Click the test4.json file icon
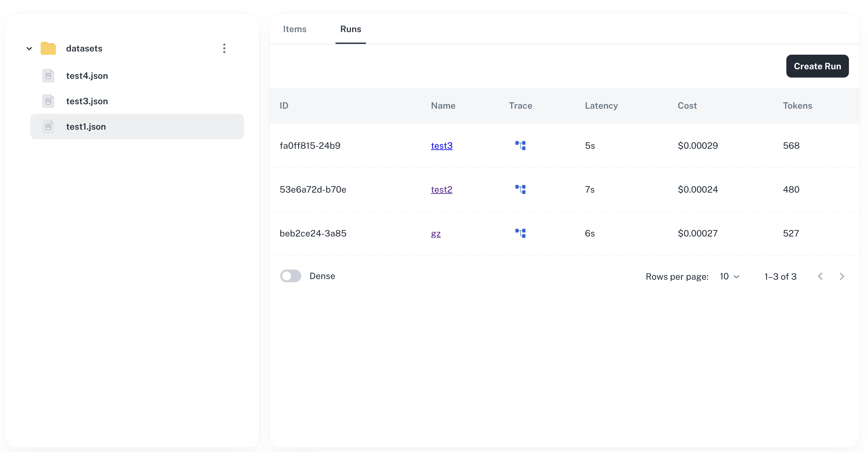 (x=48, y=76)
